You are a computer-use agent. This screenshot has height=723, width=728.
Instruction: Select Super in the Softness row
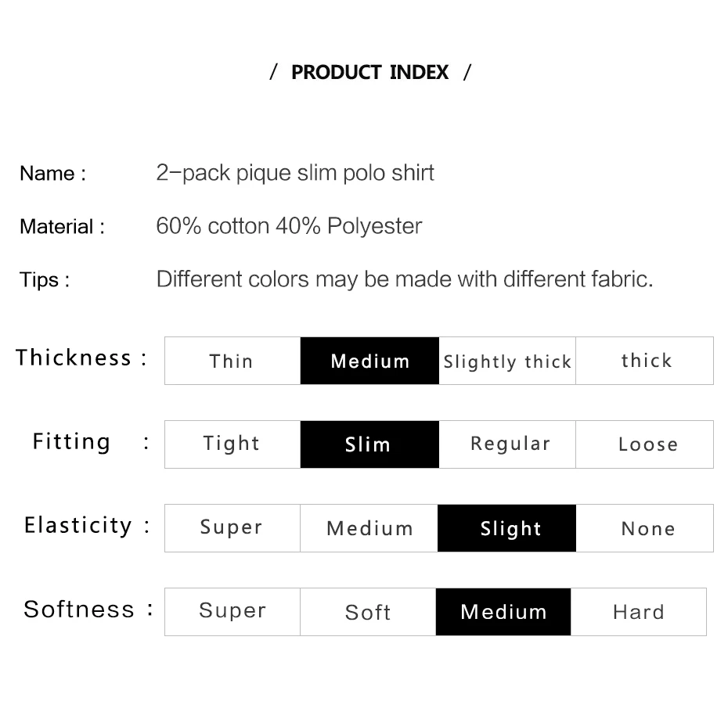pos(232,612)
